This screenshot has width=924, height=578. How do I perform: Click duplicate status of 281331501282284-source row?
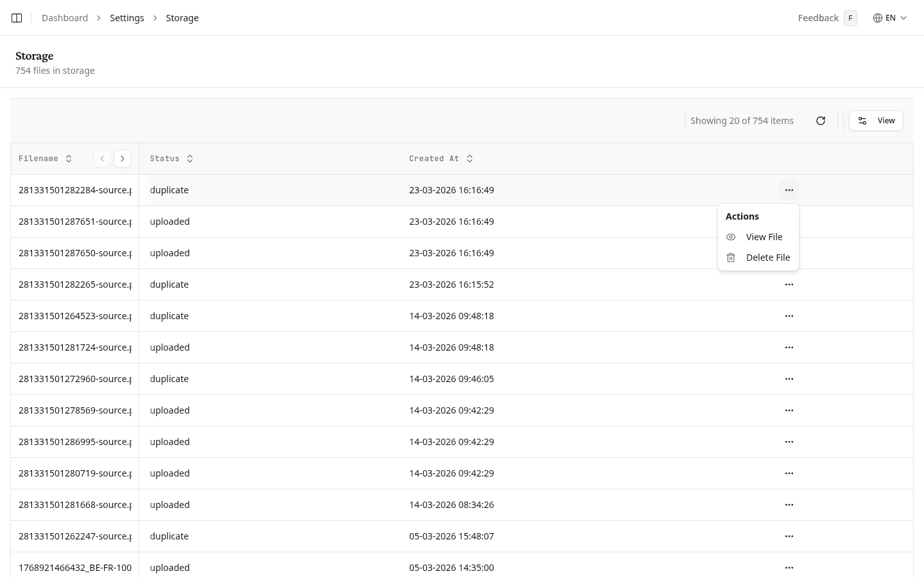click(169, 190)
